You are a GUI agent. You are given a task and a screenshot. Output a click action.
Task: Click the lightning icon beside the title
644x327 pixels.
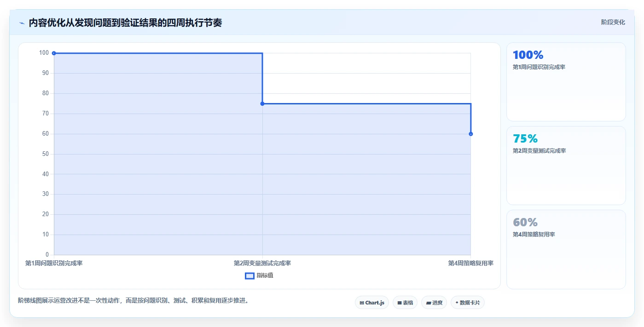click(x=22, y=23)
